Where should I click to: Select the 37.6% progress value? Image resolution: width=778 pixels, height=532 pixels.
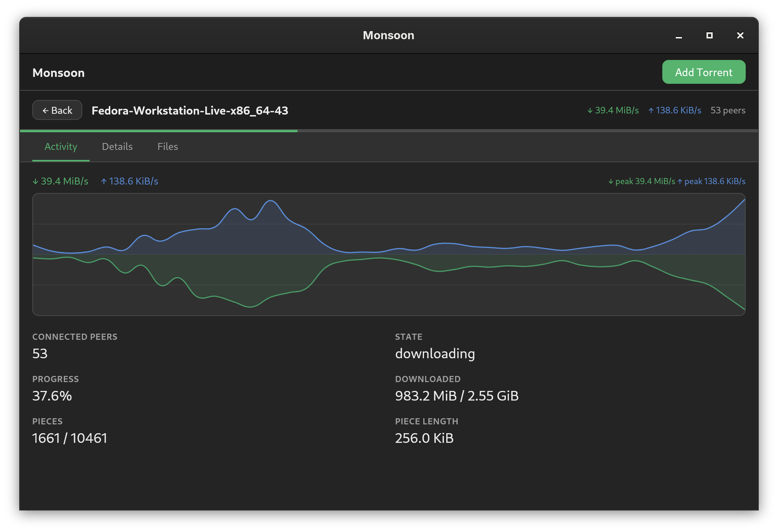[52, 396]
